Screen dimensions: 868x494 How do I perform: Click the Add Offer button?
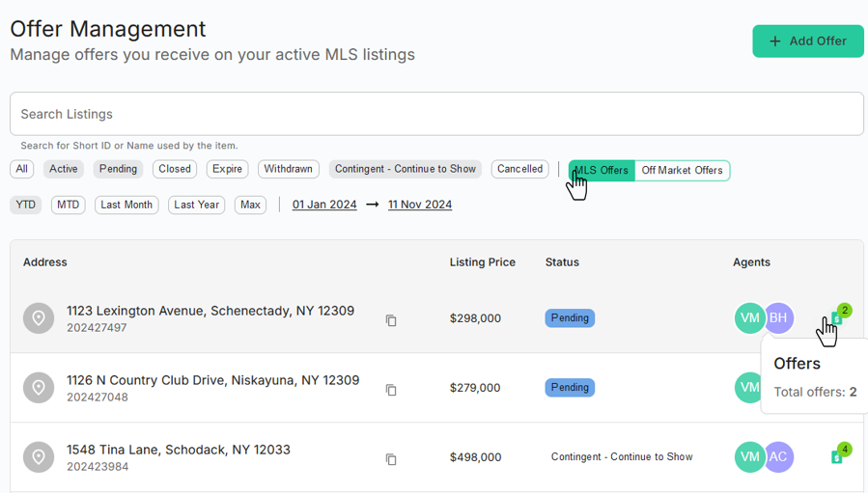(808, 41)
